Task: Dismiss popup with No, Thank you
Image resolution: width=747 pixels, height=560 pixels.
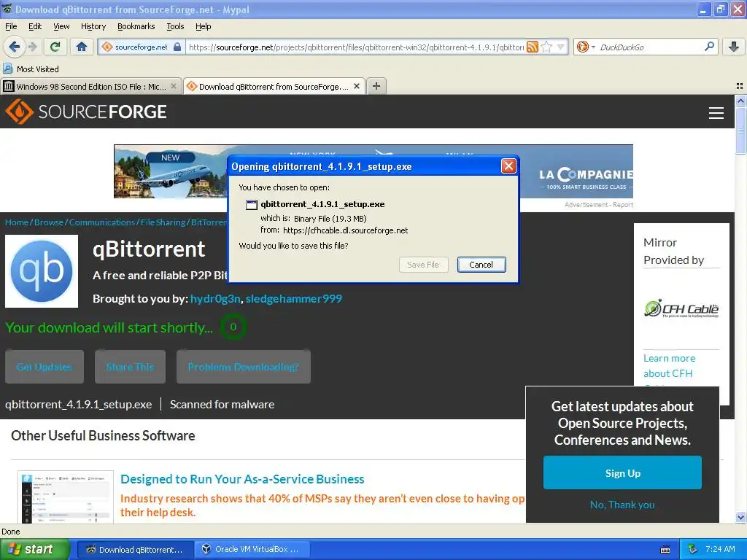Action: coord(622,505)
